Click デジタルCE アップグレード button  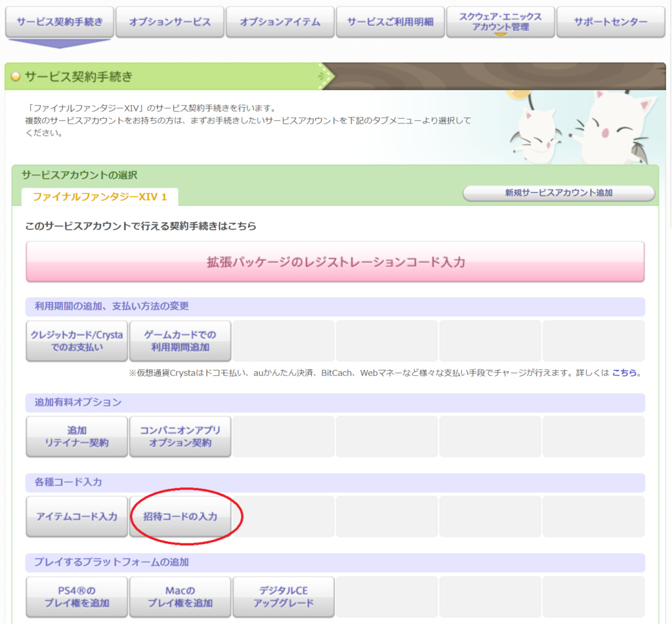283,596
